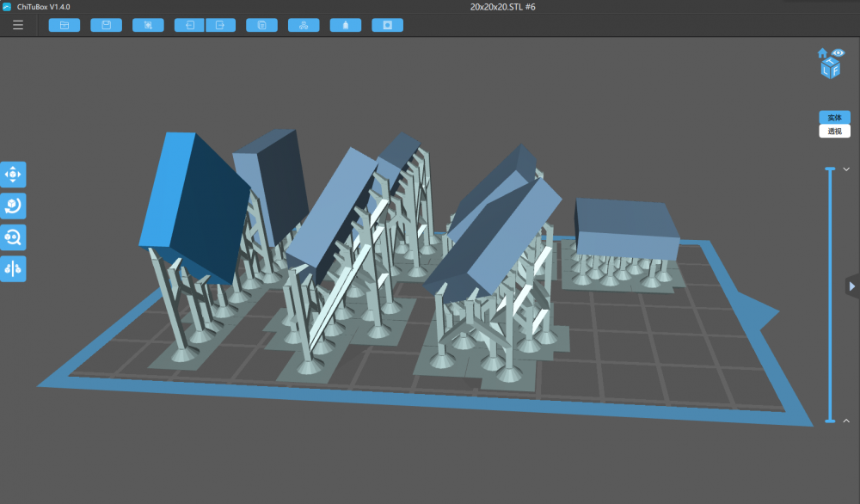860x504 pixels.
Task: Click the undo left-arrow toolbar icon
Action: pyautogui.click(x=190, y=25)
